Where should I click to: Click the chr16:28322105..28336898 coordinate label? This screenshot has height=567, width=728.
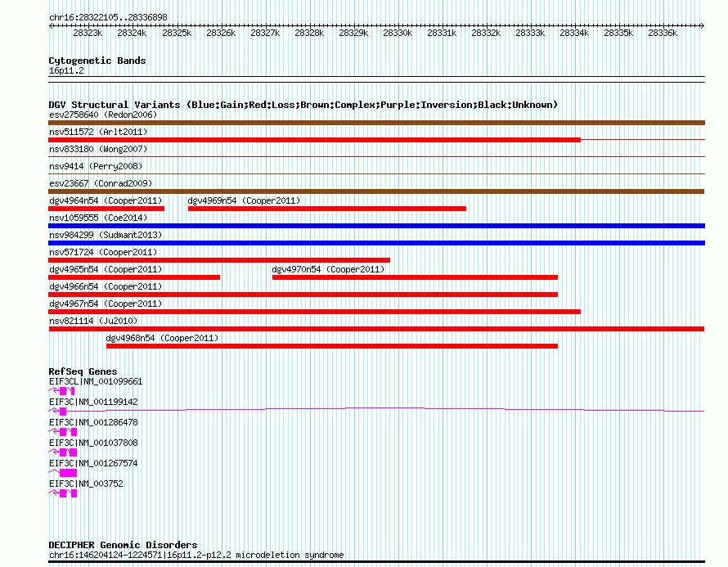pos(108,18)
